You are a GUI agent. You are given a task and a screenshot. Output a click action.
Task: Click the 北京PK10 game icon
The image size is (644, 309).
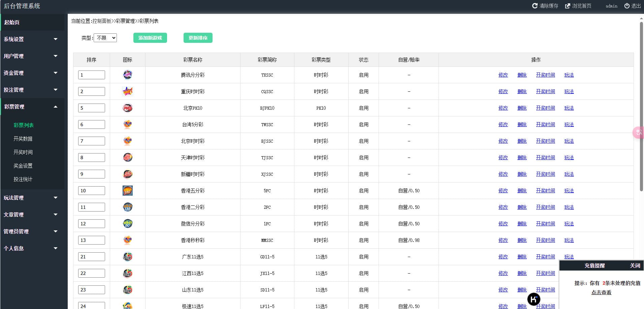tap(127, 108)
